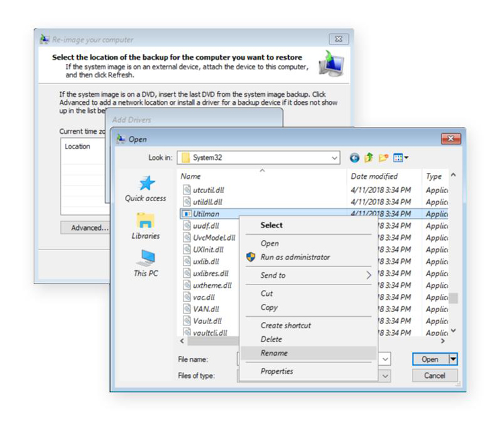Choose Run as administrator in context menu
This screenshot has height=423, width=504.
click(295, 257)
